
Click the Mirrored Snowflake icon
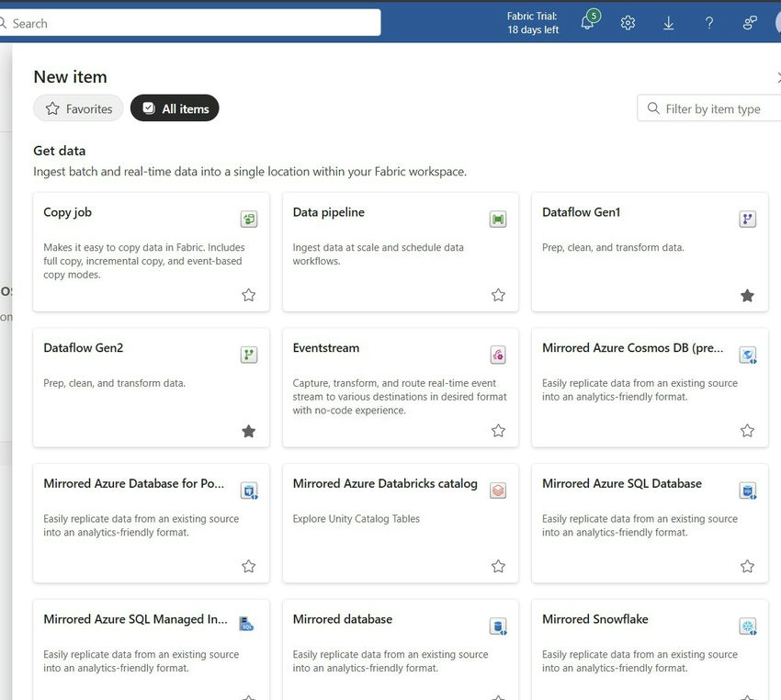(747, 626)
